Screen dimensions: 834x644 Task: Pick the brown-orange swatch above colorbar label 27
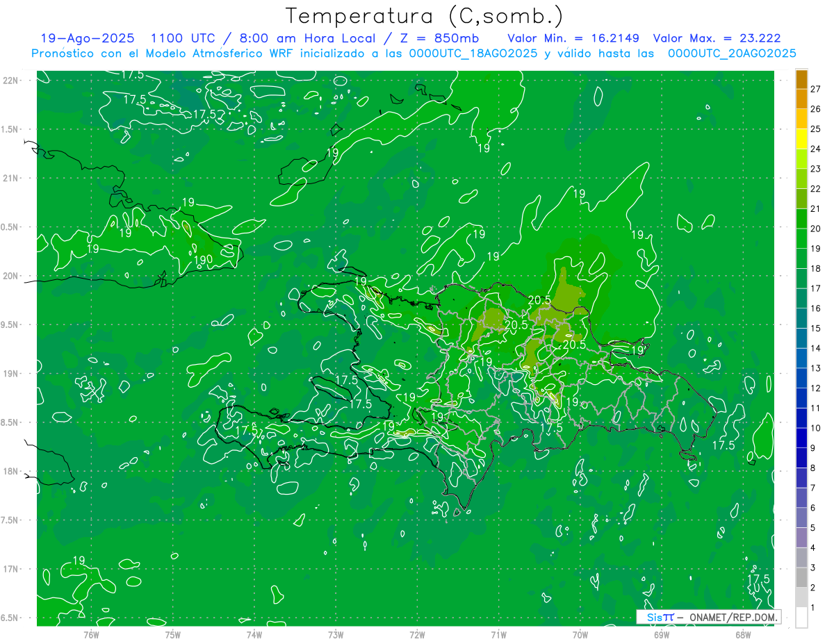click(x=801, y=79)
